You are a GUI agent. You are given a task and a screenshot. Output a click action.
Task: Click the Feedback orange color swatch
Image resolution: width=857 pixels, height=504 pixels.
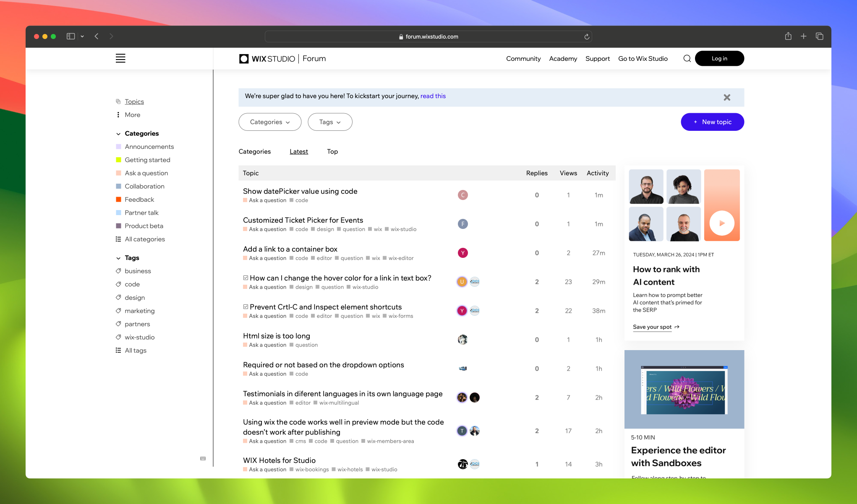(118, 200)
